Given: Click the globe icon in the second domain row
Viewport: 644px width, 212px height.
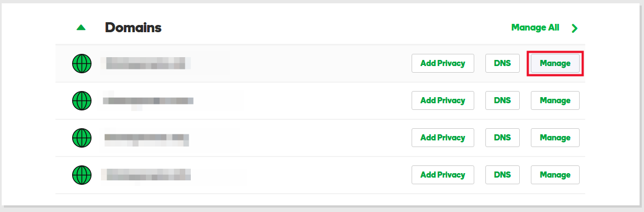Looking at the screenshot, I should pos(82,100).
